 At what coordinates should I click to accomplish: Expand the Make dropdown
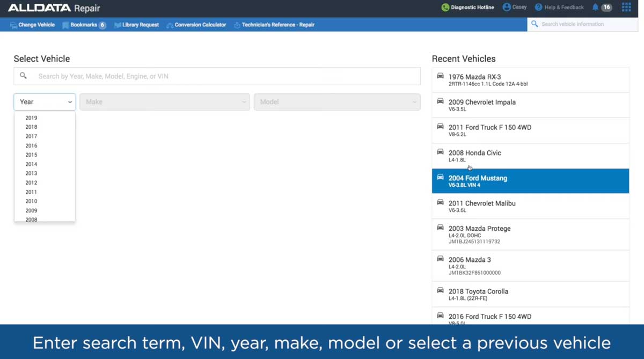coord(164,101)
